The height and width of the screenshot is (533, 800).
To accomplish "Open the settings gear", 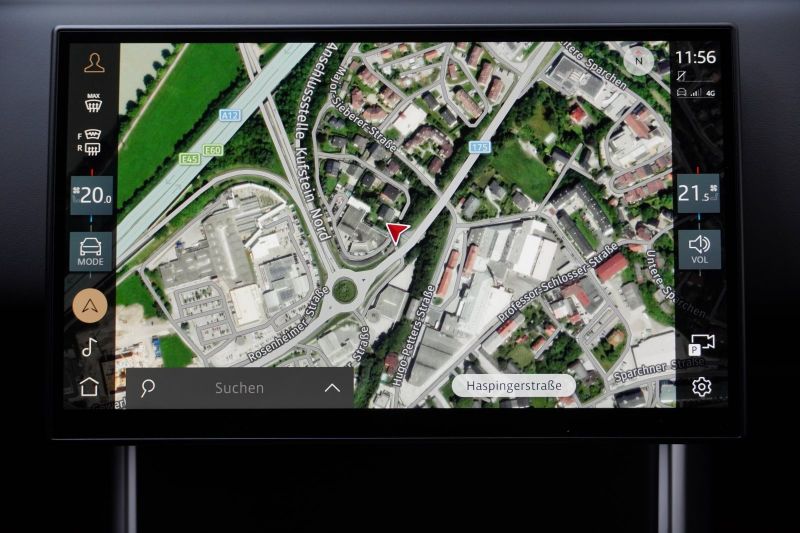I will [701, 387].
